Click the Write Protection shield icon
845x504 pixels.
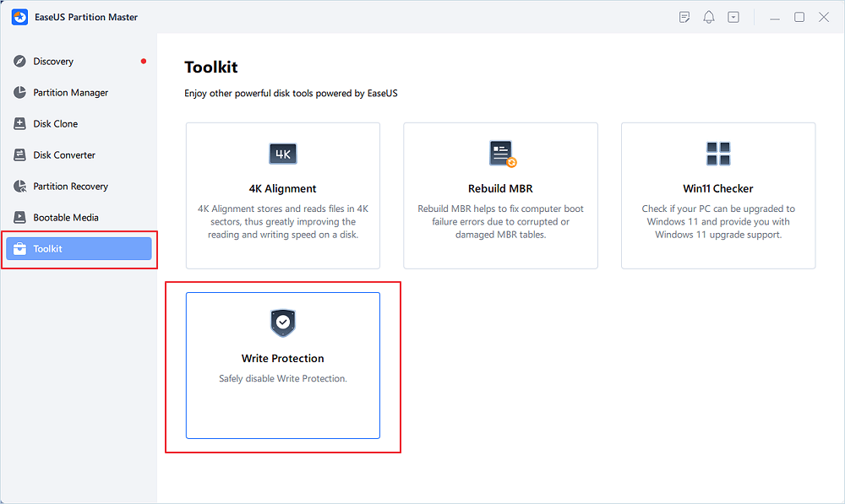point(283,322)
